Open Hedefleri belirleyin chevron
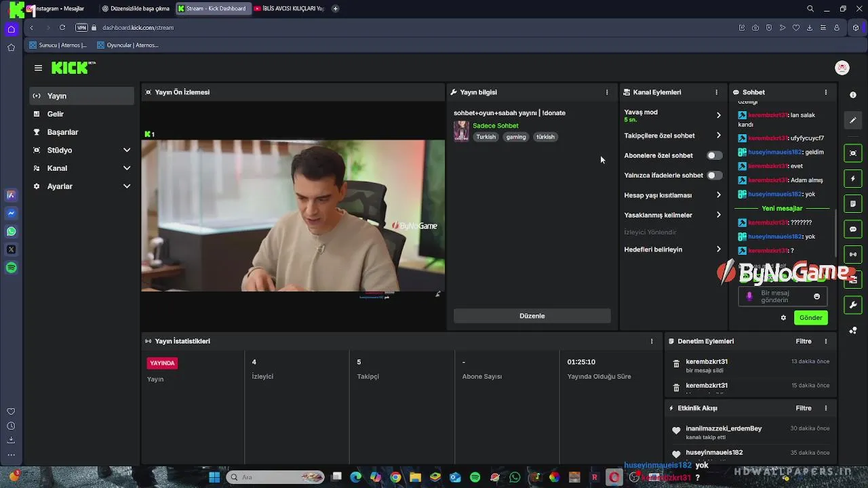This screenshot has width=868, height=488. click(719, 249)
